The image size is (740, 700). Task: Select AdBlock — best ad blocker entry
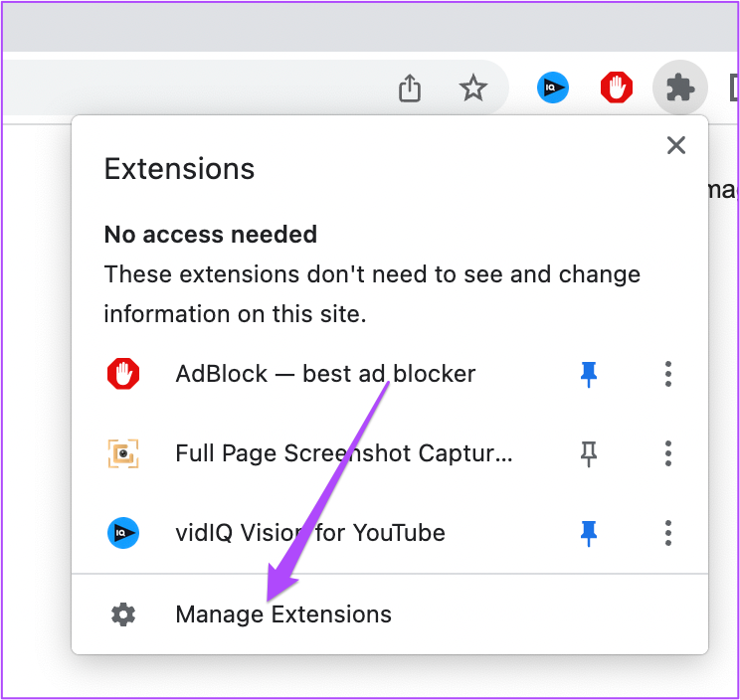tap(325, 374)
